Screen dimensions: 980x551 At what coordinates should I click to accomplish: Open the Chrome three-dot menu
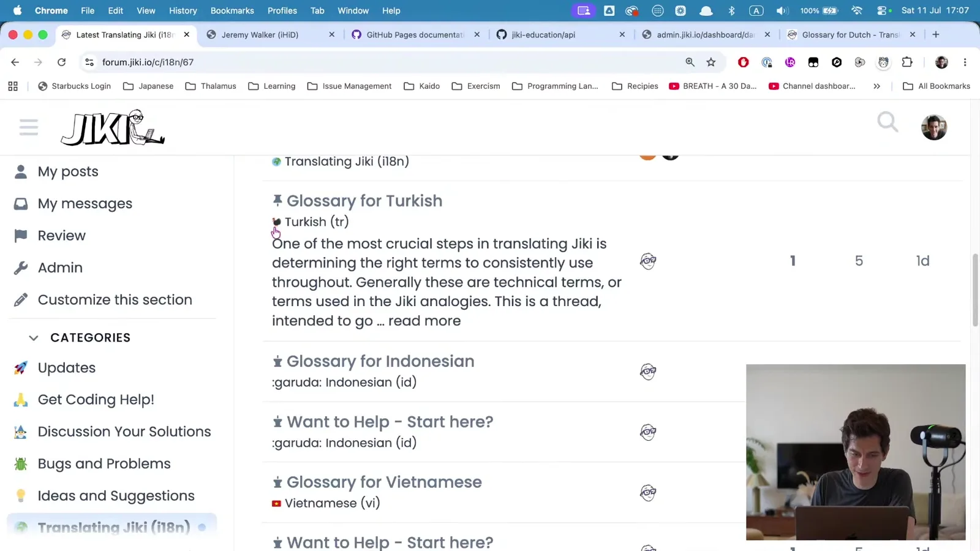pos(965,62)
